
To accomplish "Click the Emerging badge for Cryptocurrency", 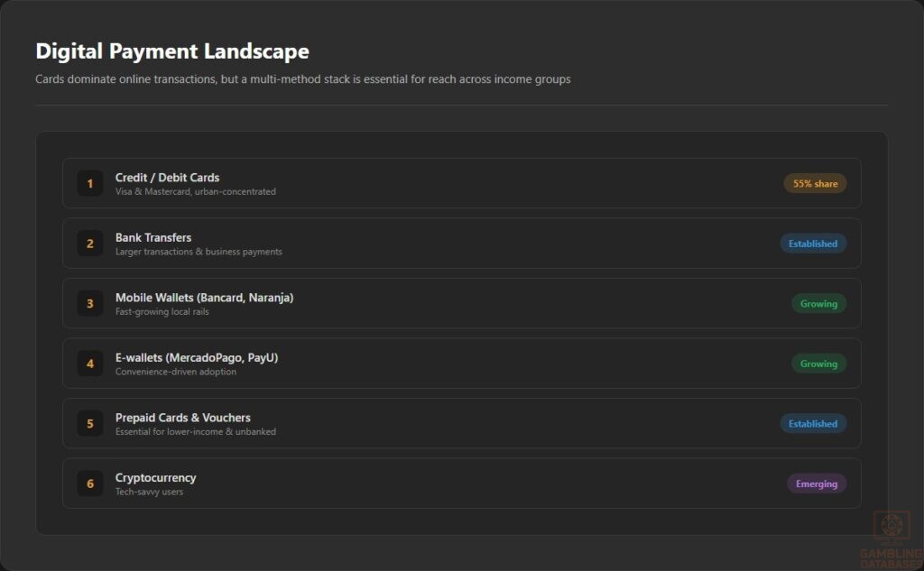I will (817, 484).
